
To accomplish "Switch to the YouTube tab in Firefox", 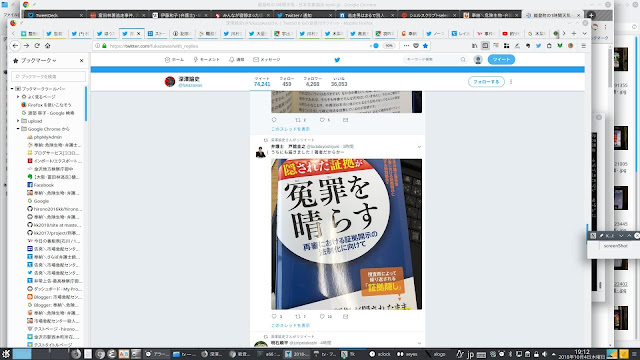I will coord(511,33).
